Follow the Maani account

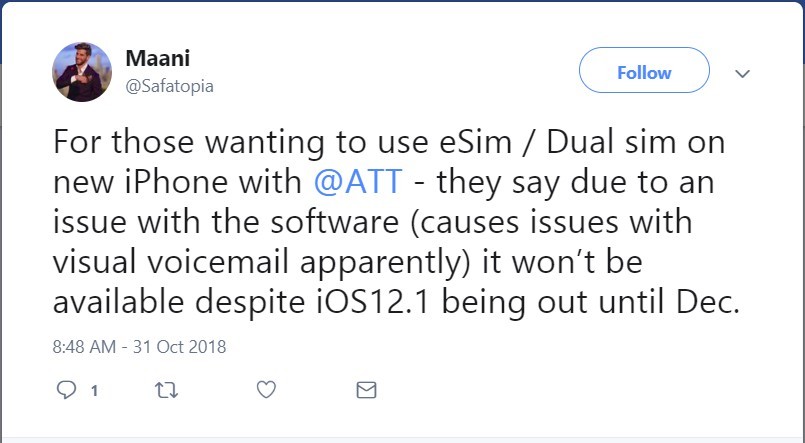(x=644, y=72)
